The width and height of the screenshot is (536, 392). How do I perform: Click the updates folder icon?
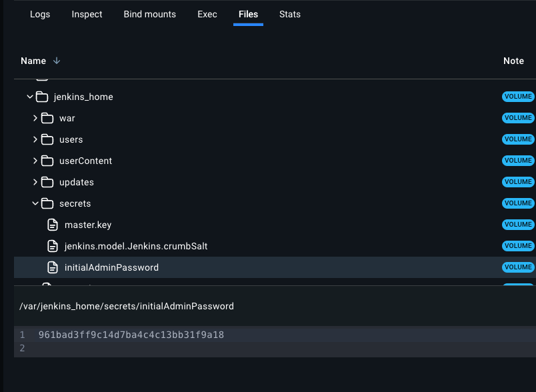(47, 181)
